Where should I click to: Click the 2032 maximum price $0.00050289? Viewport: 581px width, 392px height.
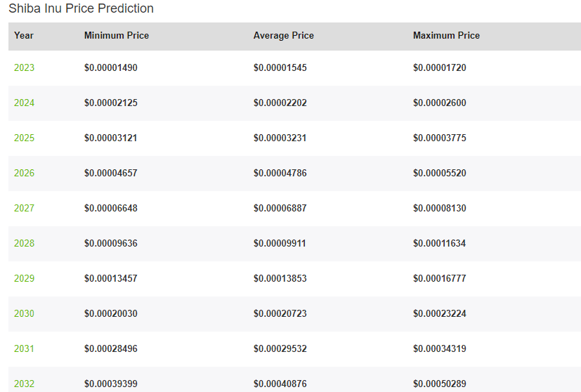click(440, 384)
